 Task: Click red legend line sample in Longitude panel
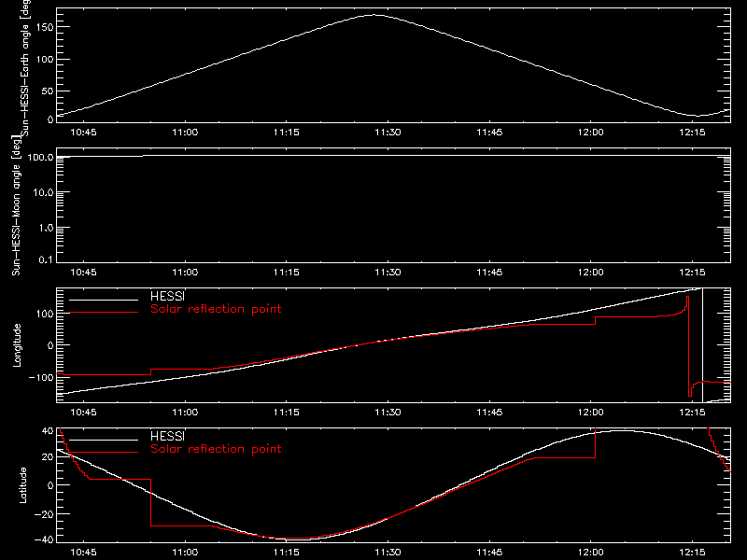tap(104, 313)
